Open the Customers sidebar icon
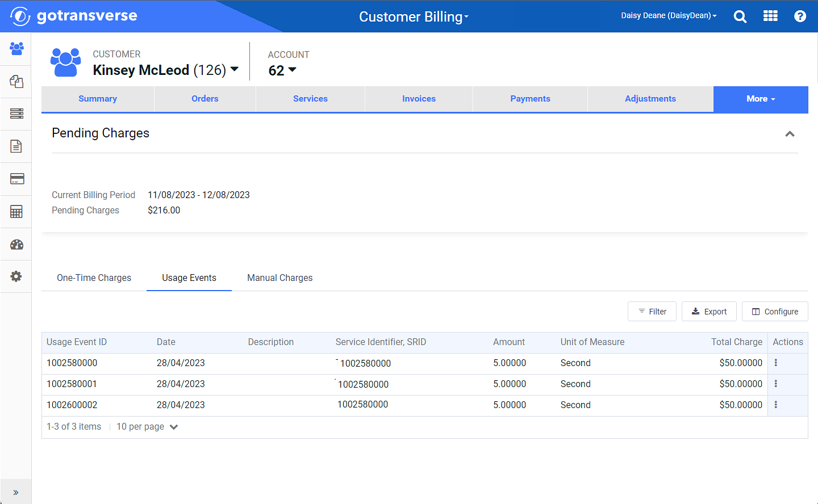The image size is (818, 504). [16, 48]
